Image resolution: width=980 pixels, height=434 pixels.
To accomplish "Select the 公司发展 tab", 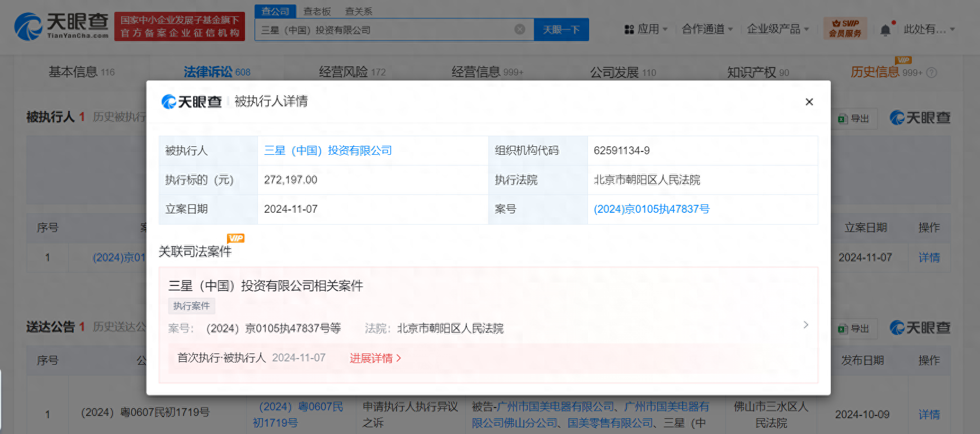I will (x=623, y=73).
